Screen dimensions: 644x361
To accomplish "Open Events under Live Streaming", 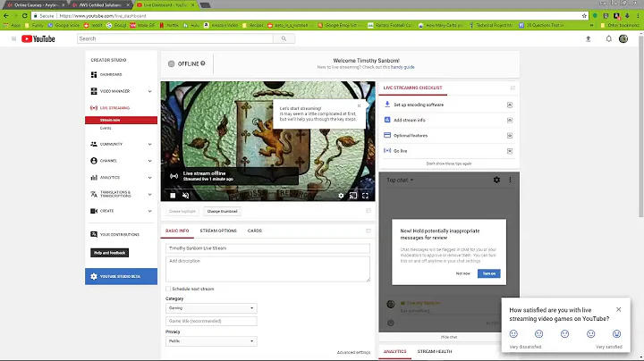I will pos(106,128).
